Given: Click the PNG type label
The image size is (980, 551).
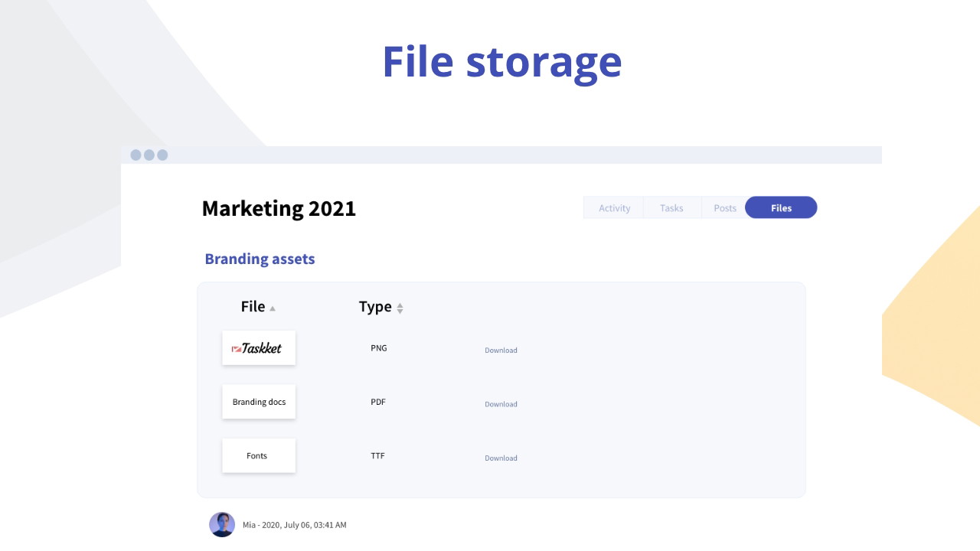Looking at the screenshot, I should coord(378,348).
